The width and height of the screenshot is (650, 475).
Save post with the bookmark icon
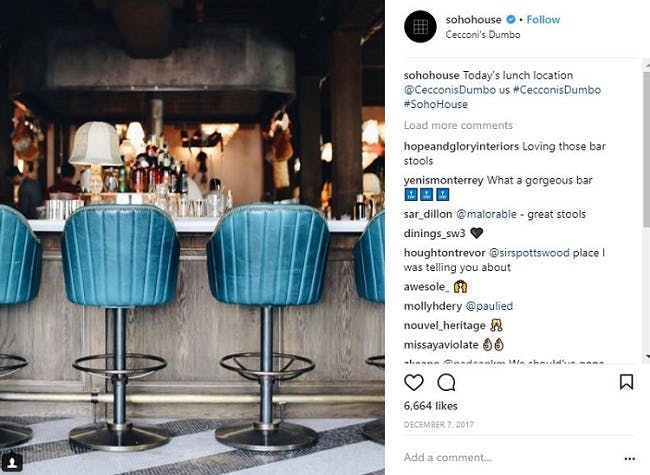(x=626, y=382)
